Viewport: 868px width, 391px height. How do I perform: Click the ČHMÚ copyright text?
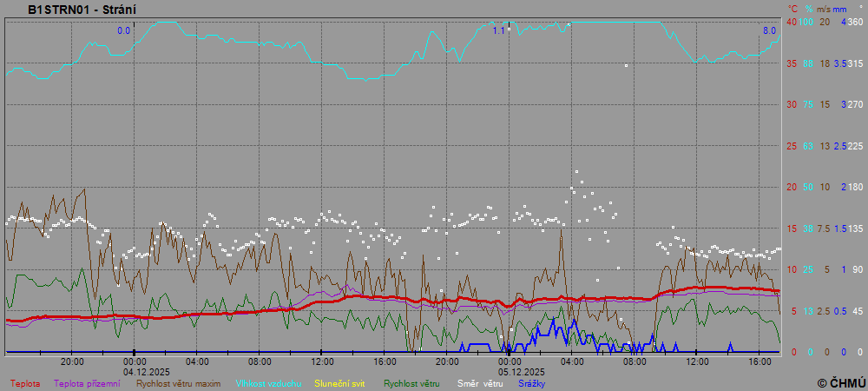[841, 382]
